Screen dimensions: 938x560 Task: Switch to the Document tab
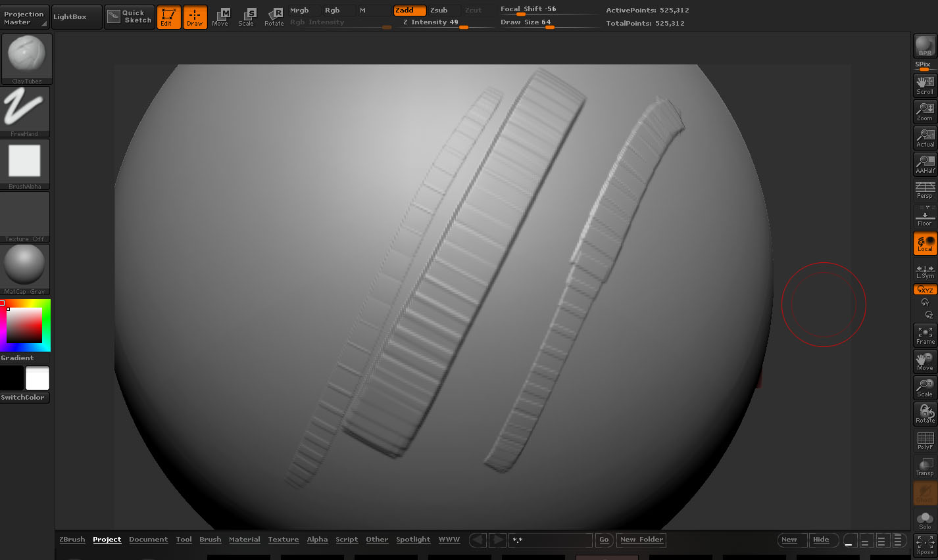click(149, 540)
